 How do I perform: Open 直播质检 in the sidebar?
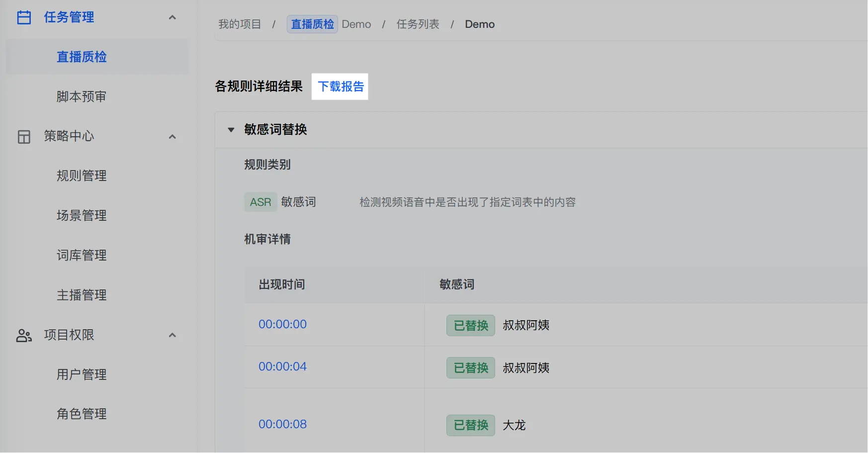(x=97, y=57)
